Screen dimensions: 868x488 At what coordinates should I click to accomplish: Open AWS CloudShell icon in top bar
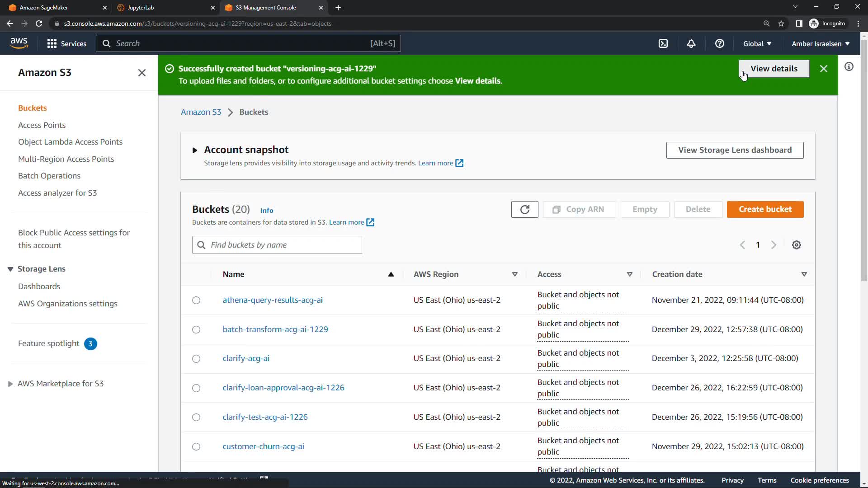663,44
